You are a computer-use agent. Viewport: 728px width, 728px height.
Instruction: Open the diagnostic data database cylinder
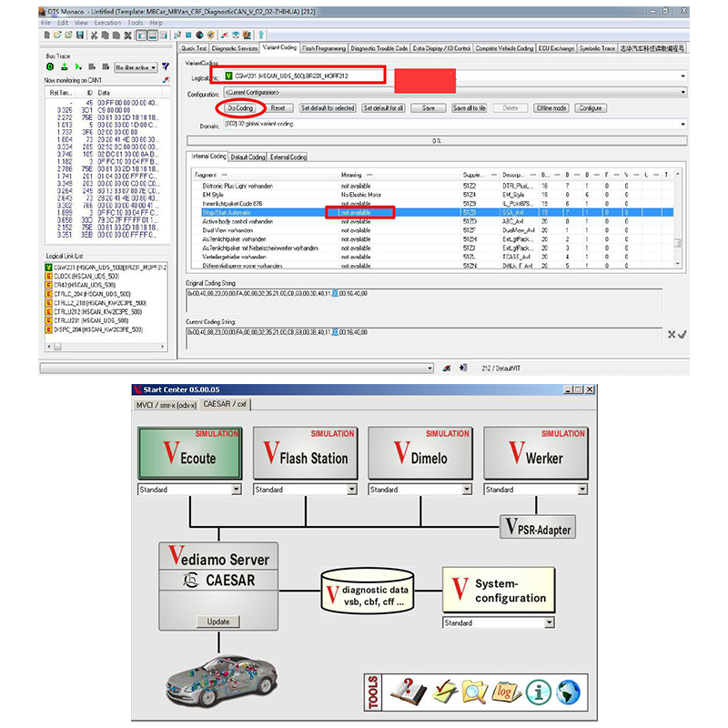click(x=368, y=591)
